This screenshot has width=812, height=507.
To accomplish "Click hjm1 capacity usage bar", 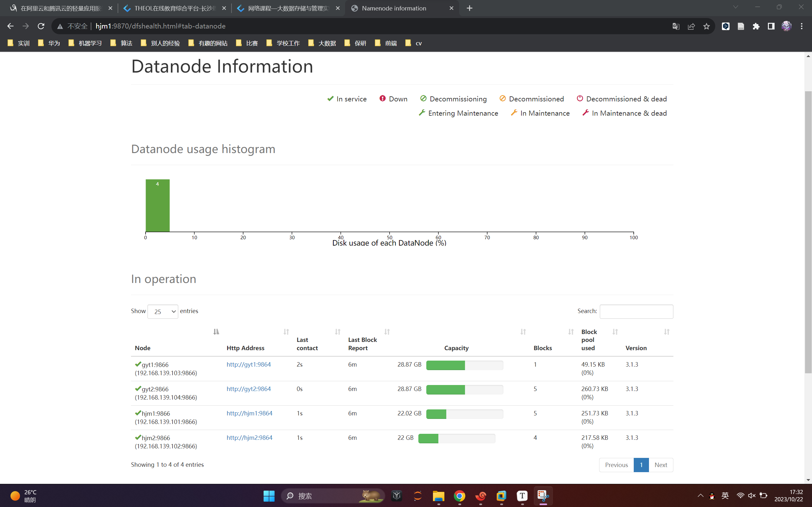I will pyautogui.click(x=464, y=414).
